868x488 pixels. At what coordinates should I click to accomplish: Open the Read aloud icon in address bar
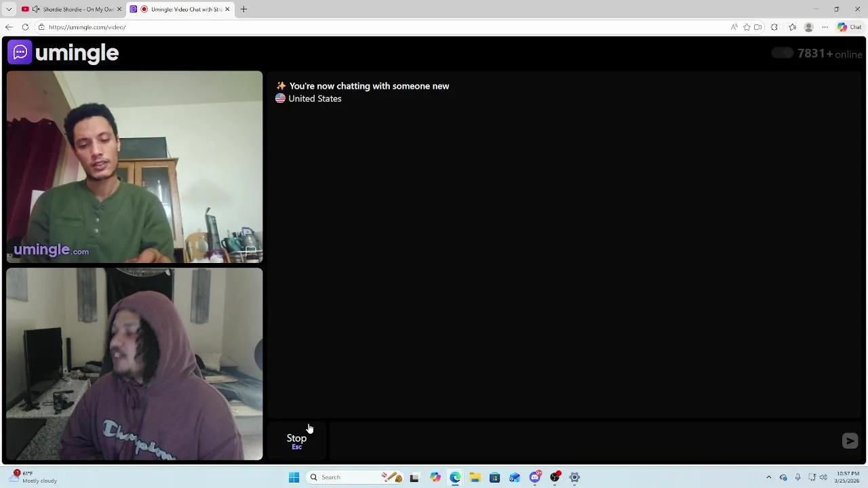coord(734,27)
